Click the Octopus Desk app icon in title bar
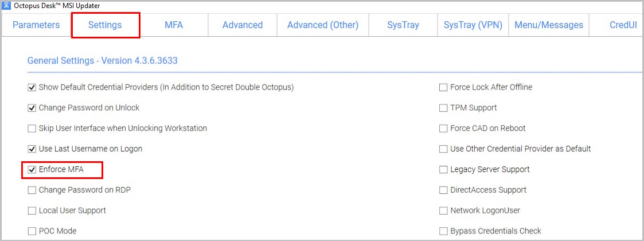The image size is (644, 241). tap(6, 6)
